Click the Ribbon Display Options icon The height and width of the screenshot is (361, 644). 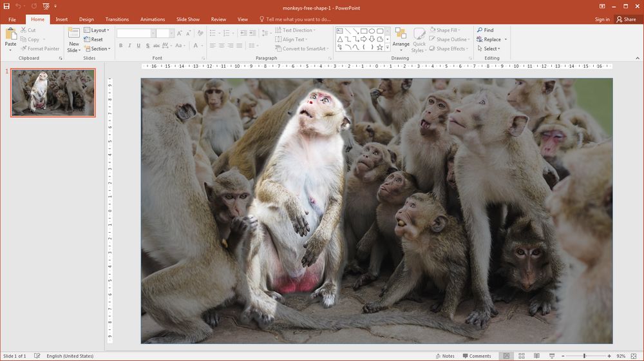(x=602, y=6)
